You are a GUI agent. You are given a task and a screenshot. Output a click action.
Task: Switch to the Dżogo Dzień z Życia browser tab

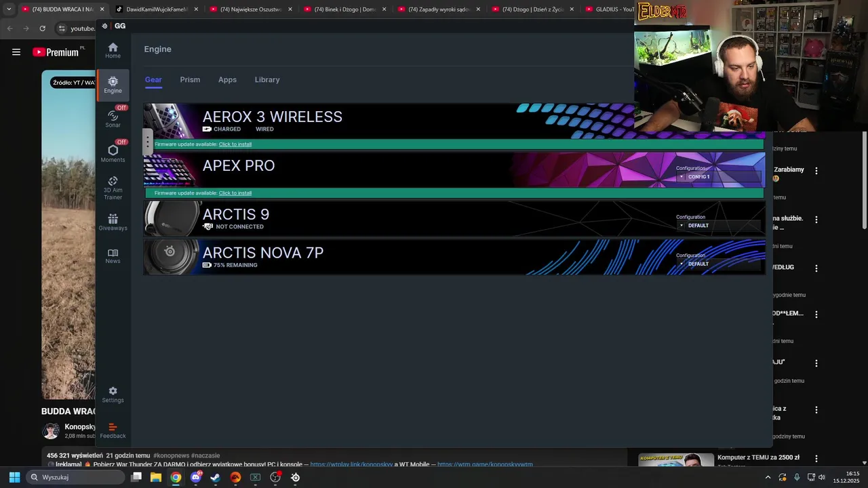[x=532, y=9]
